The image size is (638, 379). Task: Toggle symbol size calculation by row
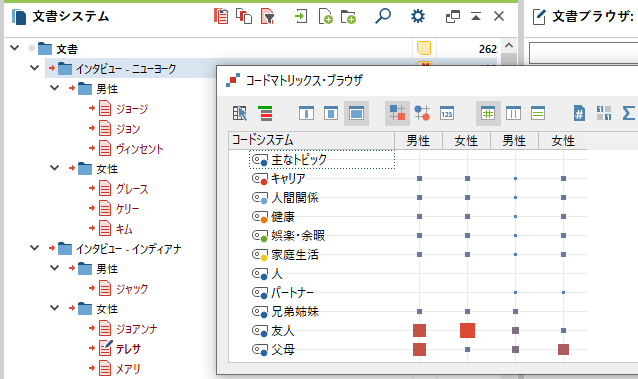click(x=538, y=113)
